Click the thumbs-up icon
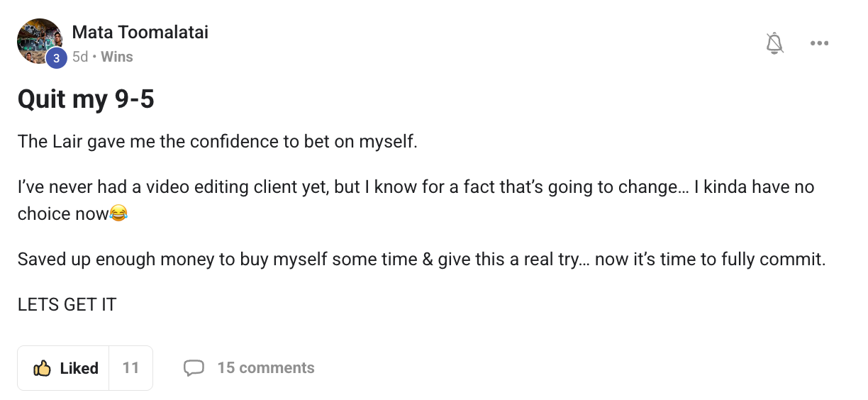This screenshot has height=400, width=868. coord(43,368)
